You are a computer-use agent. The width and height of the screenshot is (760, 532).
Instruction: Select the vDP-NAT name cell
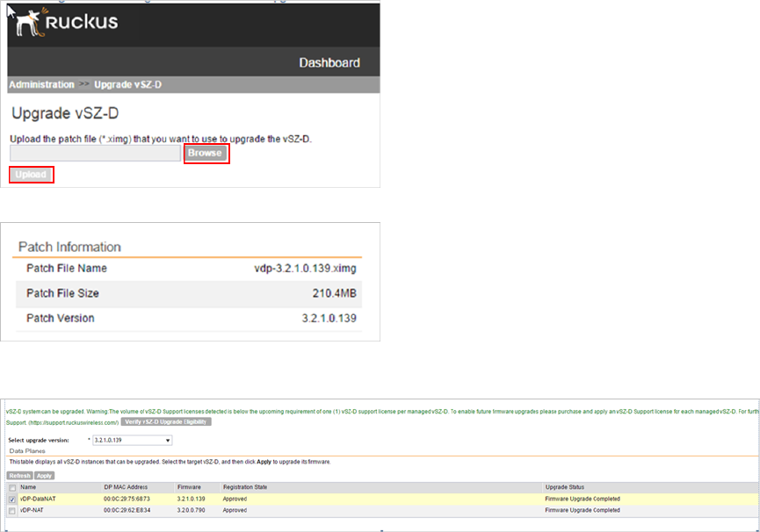(x=32, y=510)
